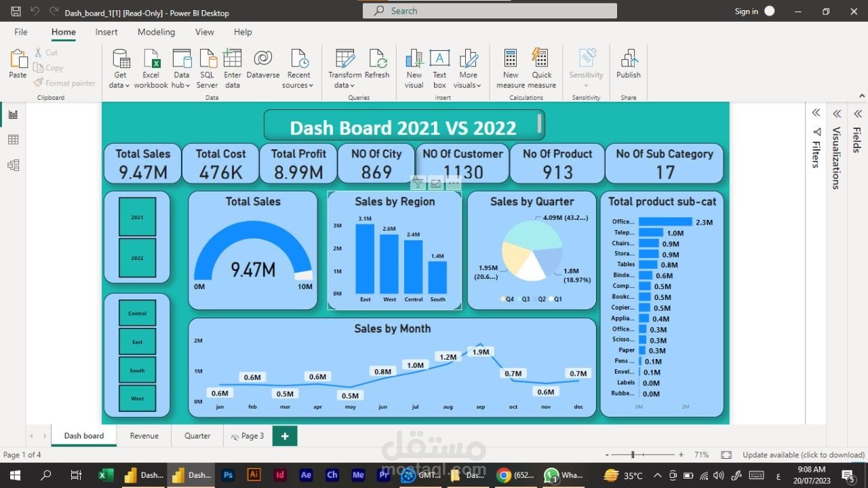The image size is (868, 488).
Task: Open Model view in left sidebar
Action: (x=13, y=165)
